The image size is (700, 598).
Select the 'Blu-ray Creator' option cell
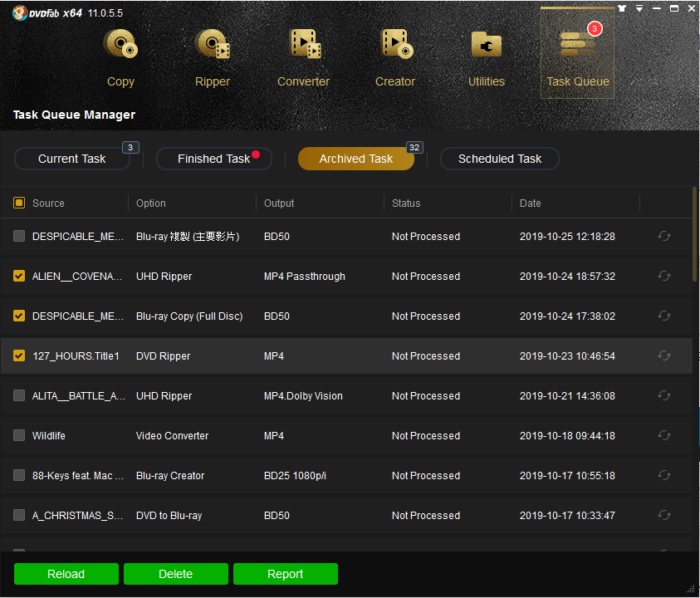point(170,476)
